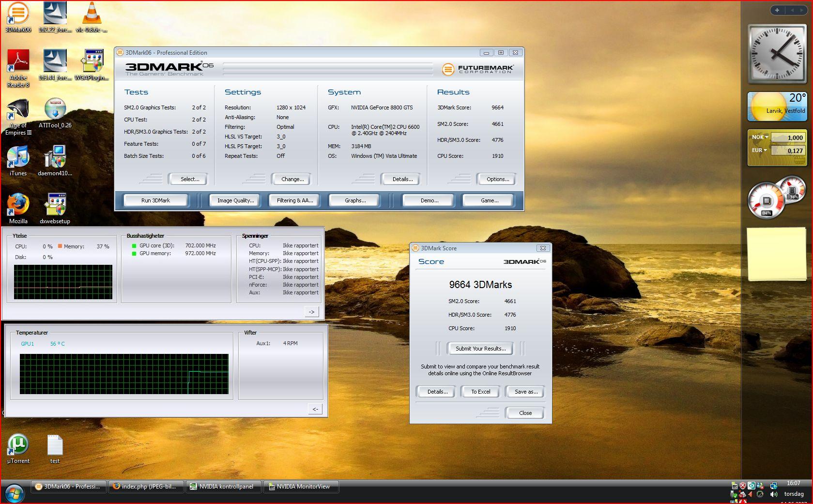Click the volume speaker tray icon
The height and width of the screenshot is (504, 813).
point(773,494)
